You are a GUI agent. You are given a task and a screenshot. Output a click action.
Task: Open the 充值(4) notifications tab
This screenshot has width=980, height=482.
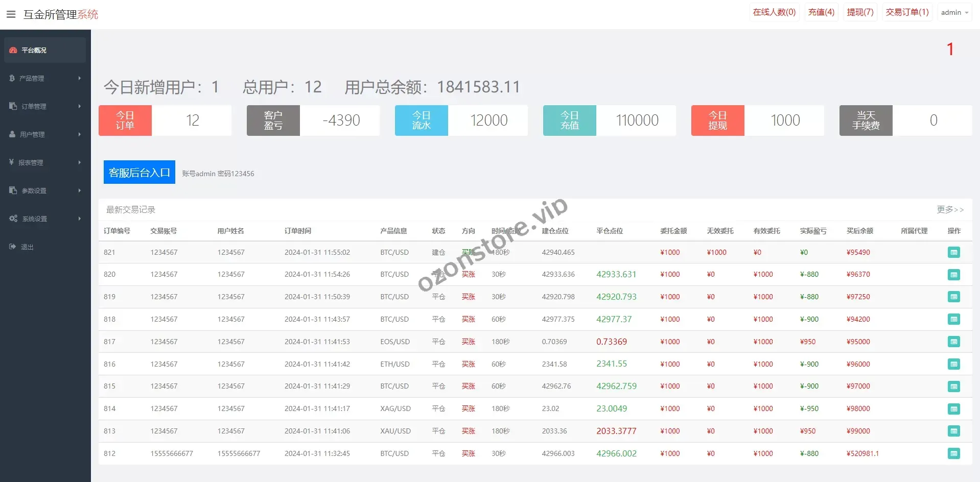(x=821, y=12)
